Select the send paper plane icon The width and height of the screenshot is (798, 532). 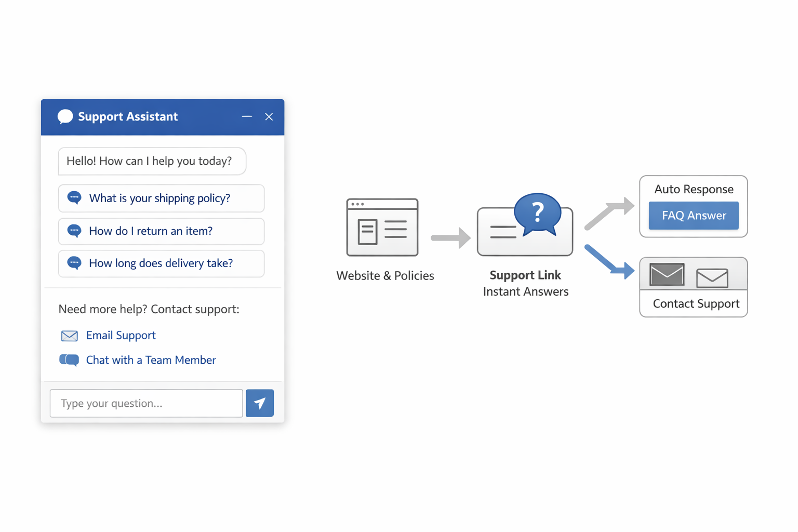click(x=260, y=403)
